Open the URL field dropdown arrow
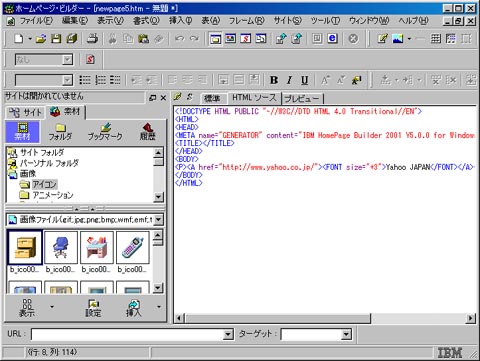 pyautogui.click(x=228, y=334)
